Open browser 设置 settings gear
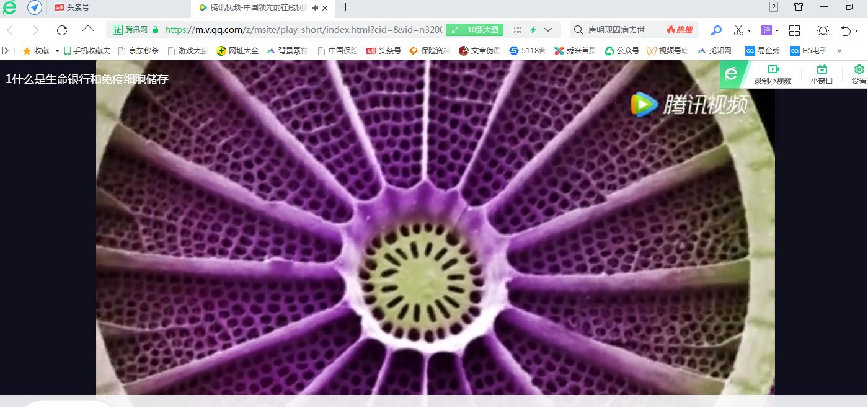 click(859, 70)
